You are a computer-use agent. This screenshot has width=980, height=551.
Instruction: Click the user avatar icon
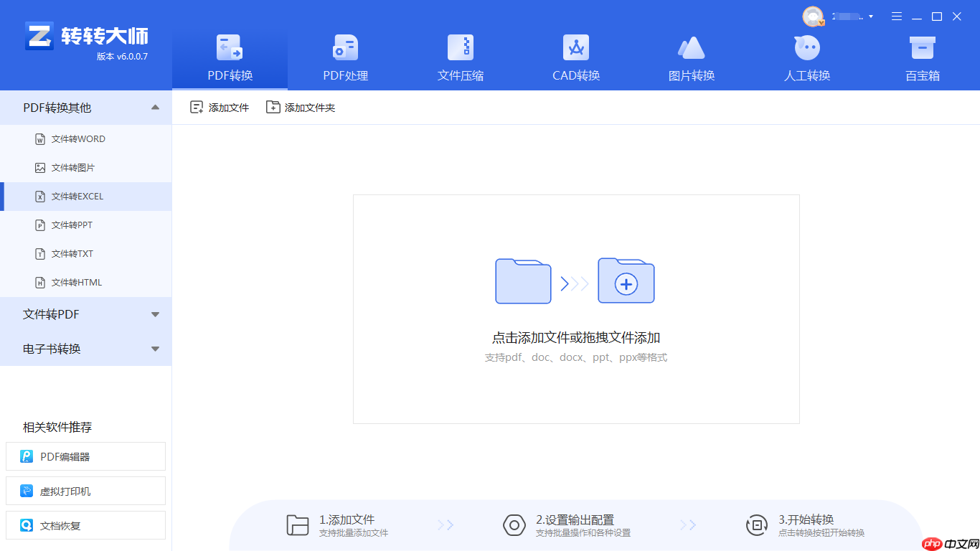click(x=813, y=17)
